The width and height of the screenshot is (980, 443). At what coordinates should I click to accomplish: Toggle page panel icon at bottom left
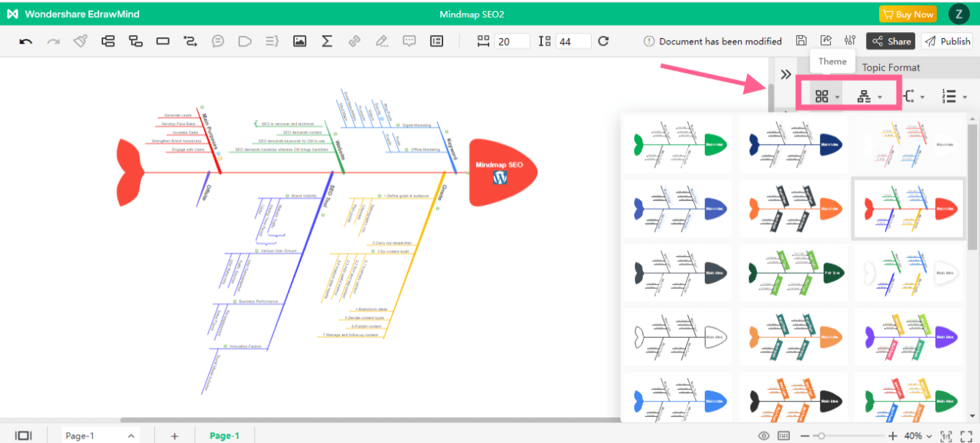click(x=23, y=436)
